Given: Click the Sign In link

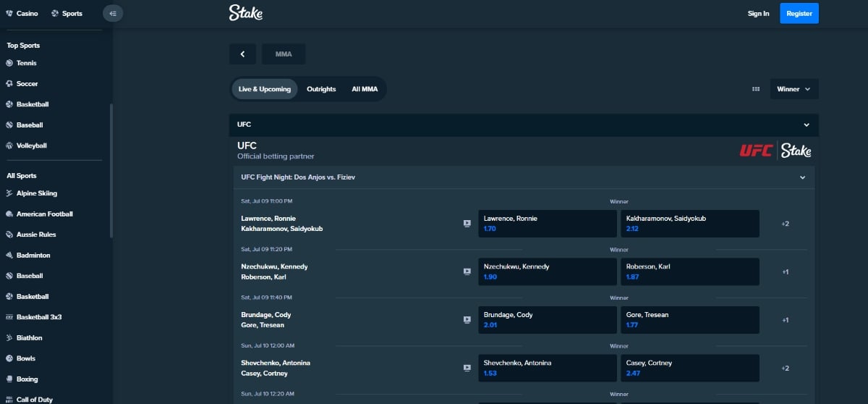Looking at the screenshot, I should (x=758, y=13).
